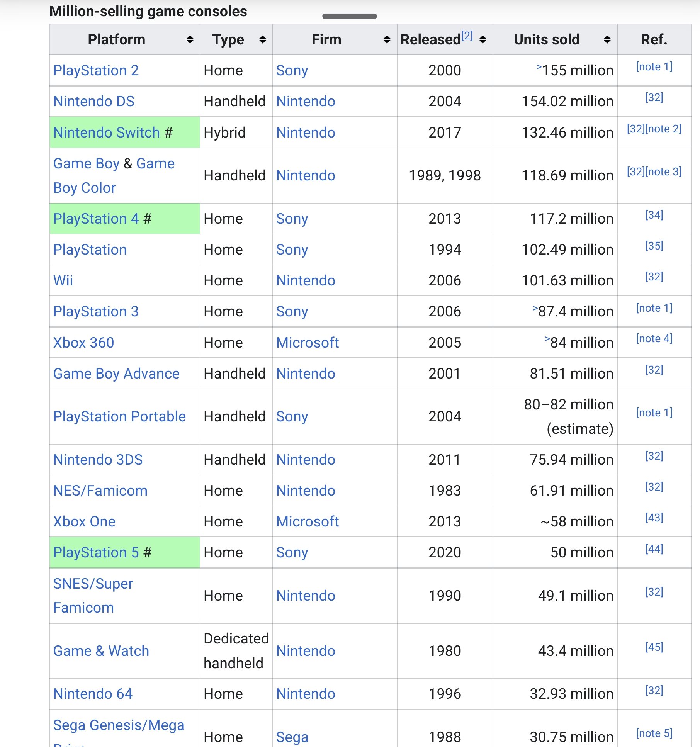Open reference [45] for Game & Watch

[x=654, y=647]
